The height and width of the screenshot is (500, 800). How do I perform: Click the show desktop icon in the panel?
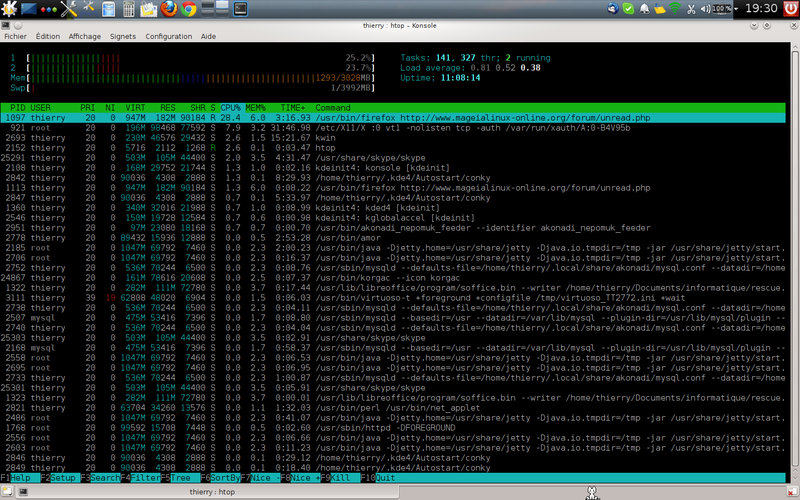click(29, 9)
